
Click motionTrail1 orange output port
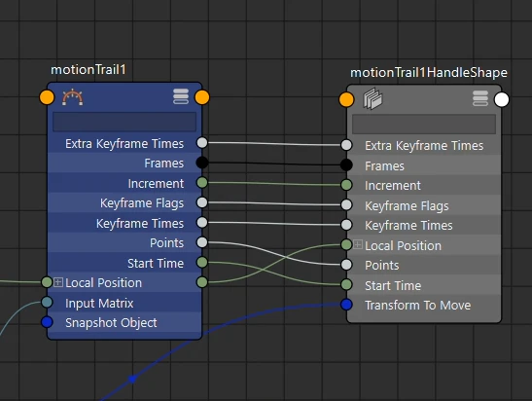(x=202, y=97)
